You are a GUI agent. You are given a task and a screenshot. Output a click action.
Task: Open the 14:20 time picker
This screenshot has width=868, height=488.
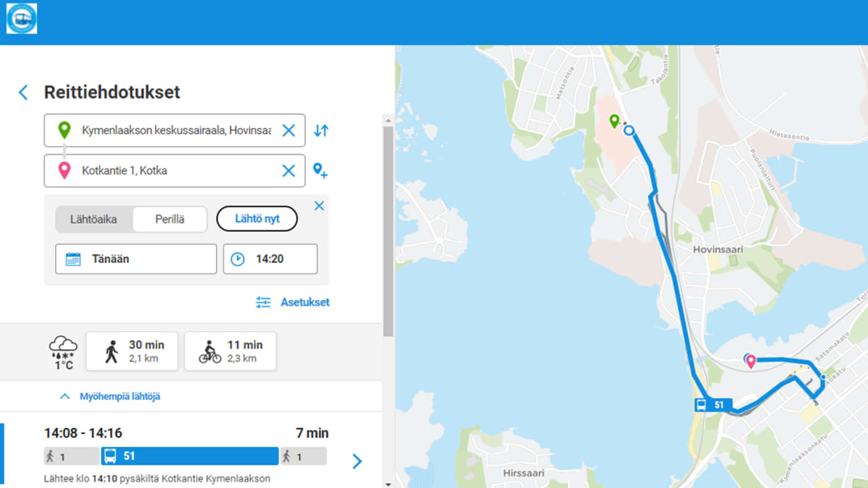point(271,259)
